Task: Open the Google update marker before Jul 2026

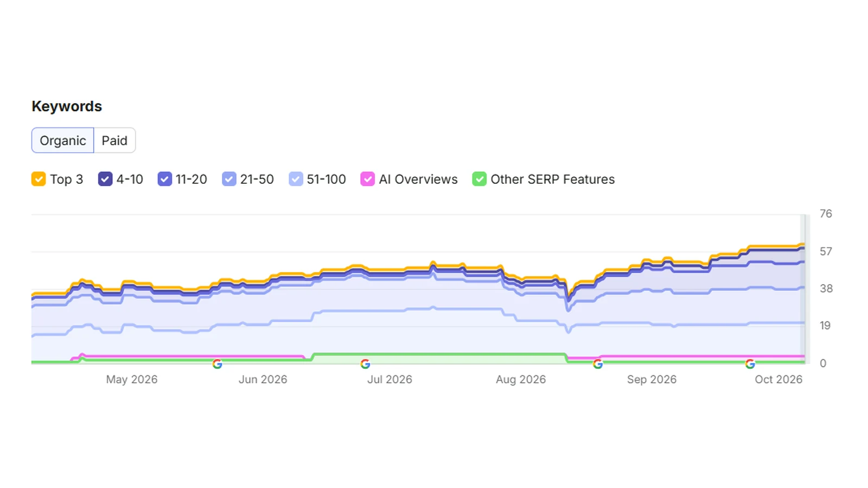Action: (x=365, y=364)
